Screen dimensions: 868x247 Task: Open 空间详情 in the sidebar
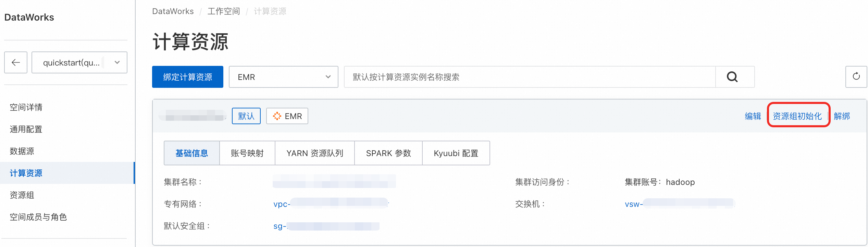click(26, 107)
